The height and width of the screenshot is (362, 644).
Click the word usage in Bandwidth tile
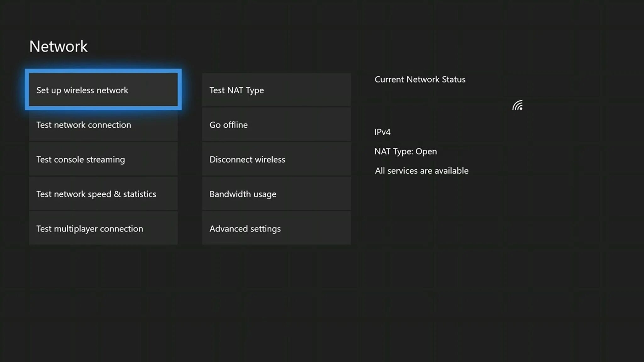tap(265, 194)
